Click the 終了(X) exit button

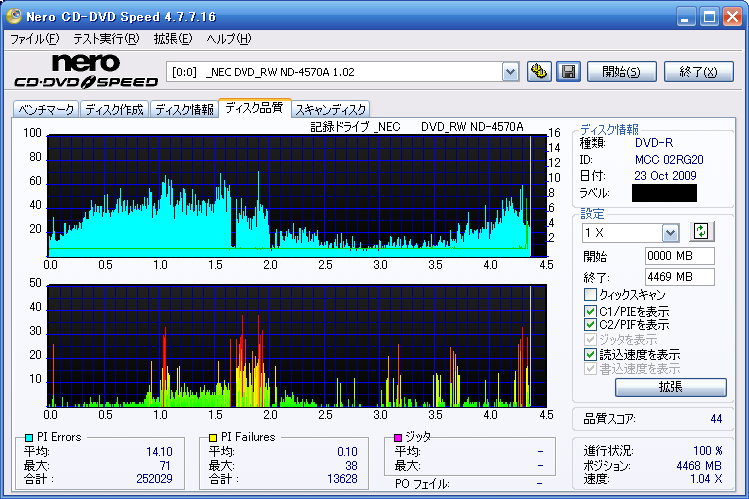tap(699, 72)
